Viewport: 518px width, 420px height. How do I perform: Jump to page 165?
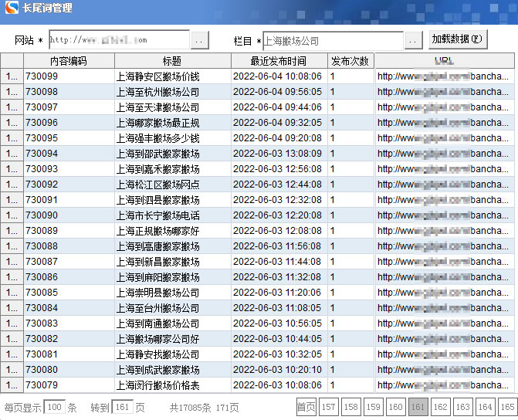click(507, 407)
